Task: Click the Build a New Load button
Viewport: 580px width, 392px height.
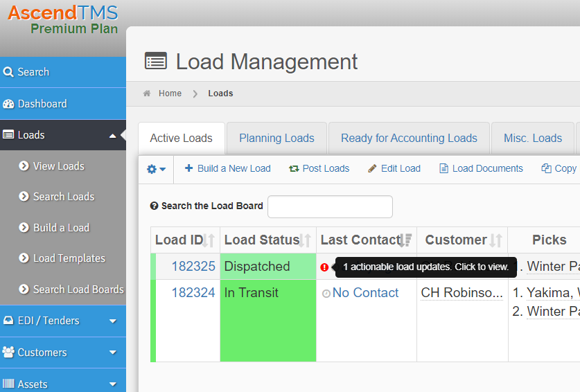Action: pos(228,168)
